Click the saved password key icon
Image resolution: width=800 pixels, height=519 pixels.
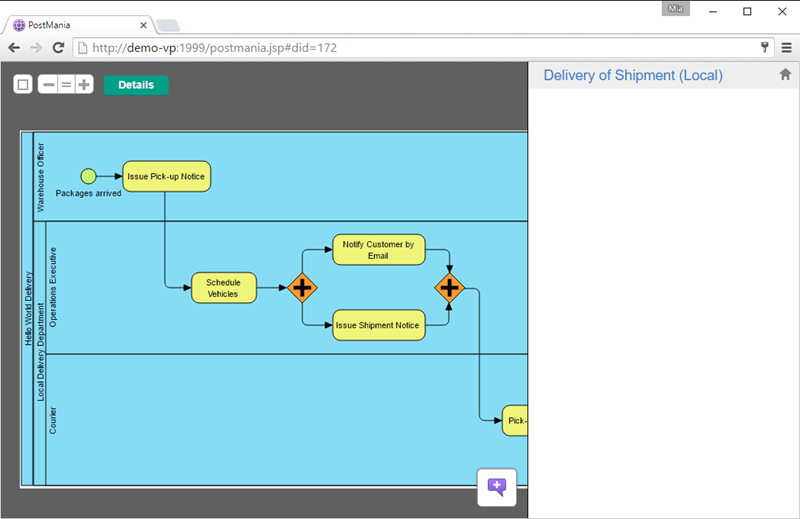766,47
